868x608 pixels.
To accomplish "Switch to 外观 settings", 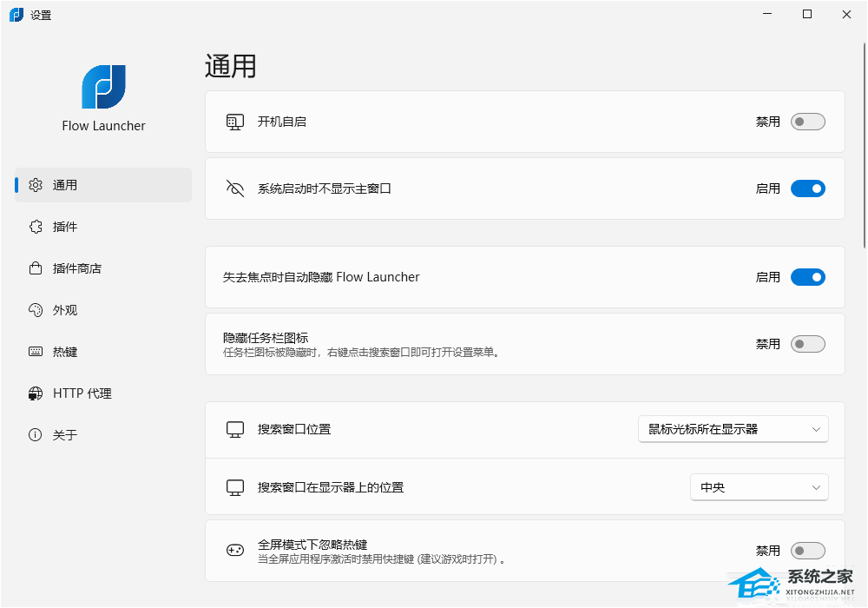I will tap(103, 310).
